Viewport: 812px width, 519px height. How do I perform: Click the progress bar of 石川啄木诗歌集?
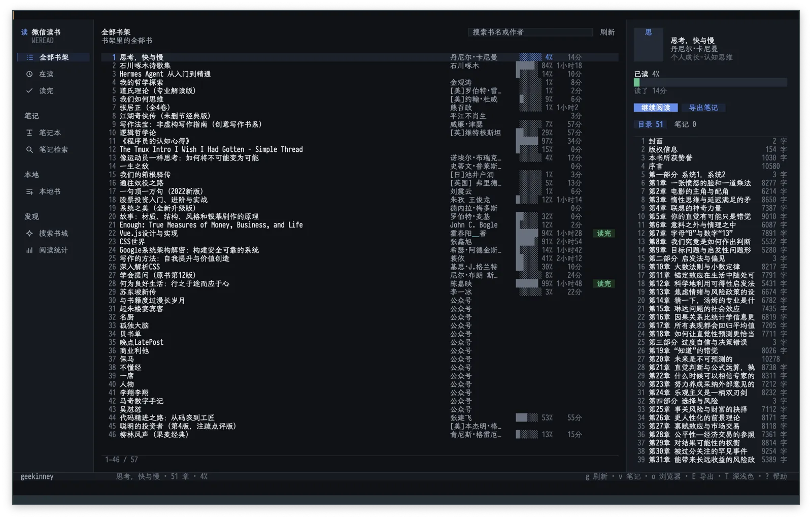coord(527,66)
